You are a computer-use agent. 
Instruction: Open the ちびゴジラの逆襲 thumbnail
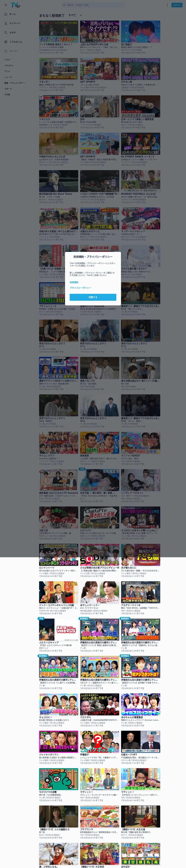click(x=58, y=779)
